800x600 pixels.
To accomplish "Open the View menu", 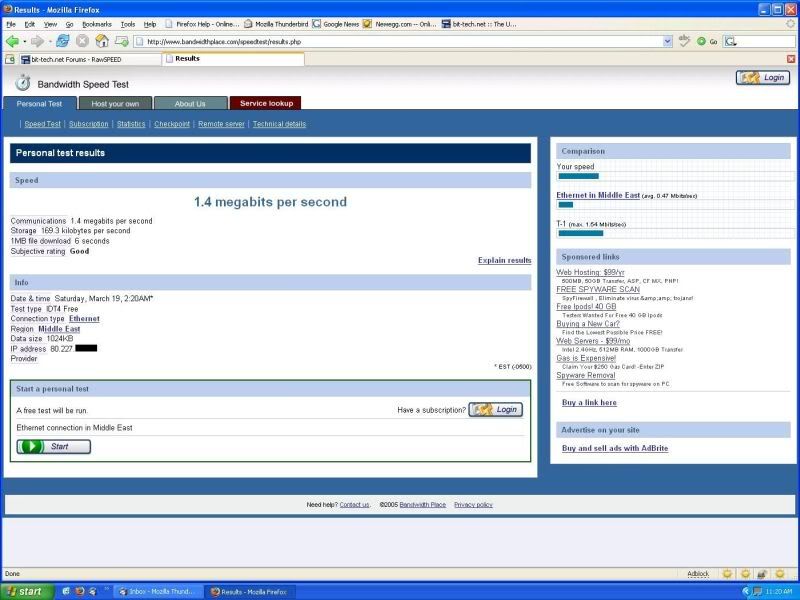I will click(50, 24).
